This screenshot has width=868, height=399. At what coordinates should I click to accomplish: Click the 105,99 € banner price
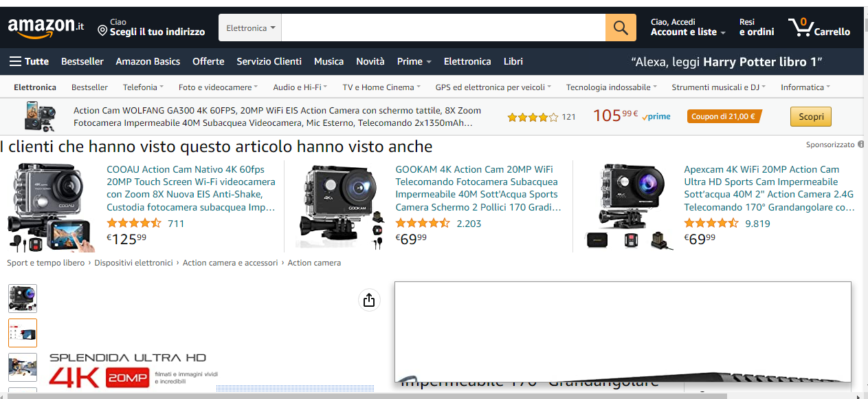615,116
